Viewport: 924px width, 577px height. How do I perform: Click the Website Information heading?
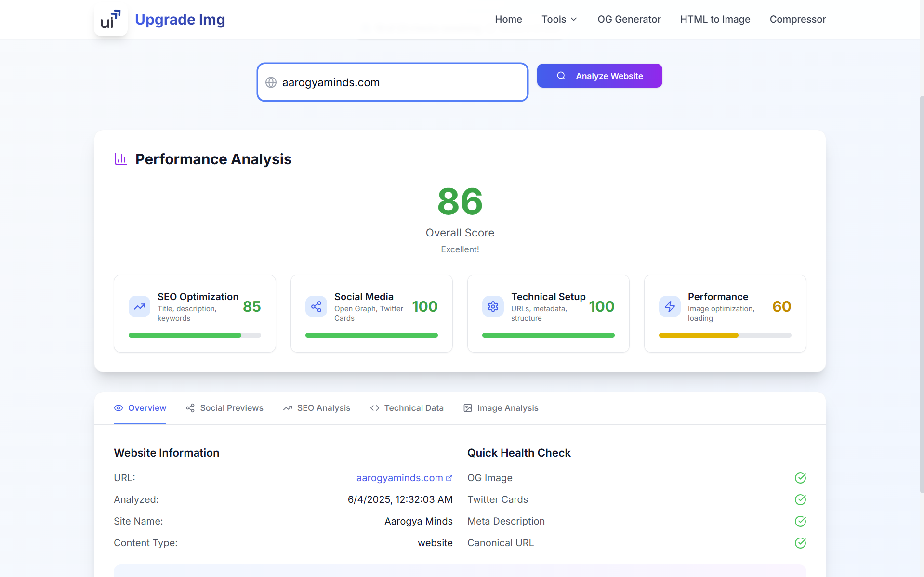(x=166, y=453)
